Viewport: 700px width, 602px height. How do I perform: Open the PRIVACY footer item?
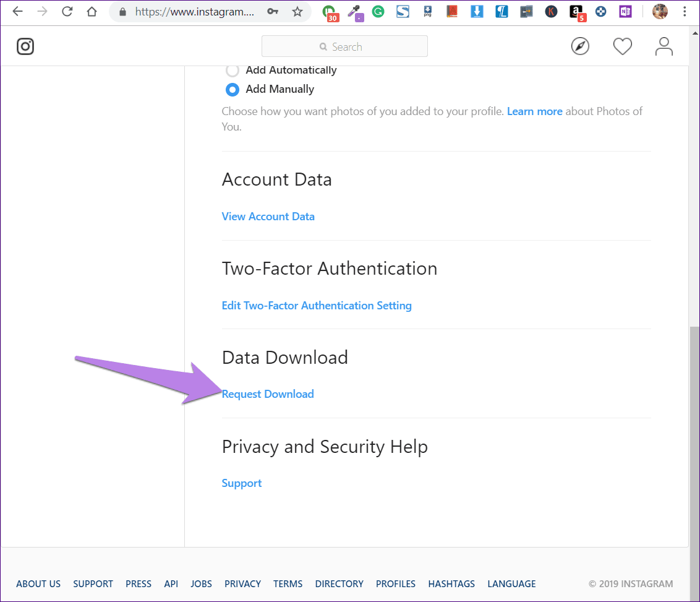point(242,583)
